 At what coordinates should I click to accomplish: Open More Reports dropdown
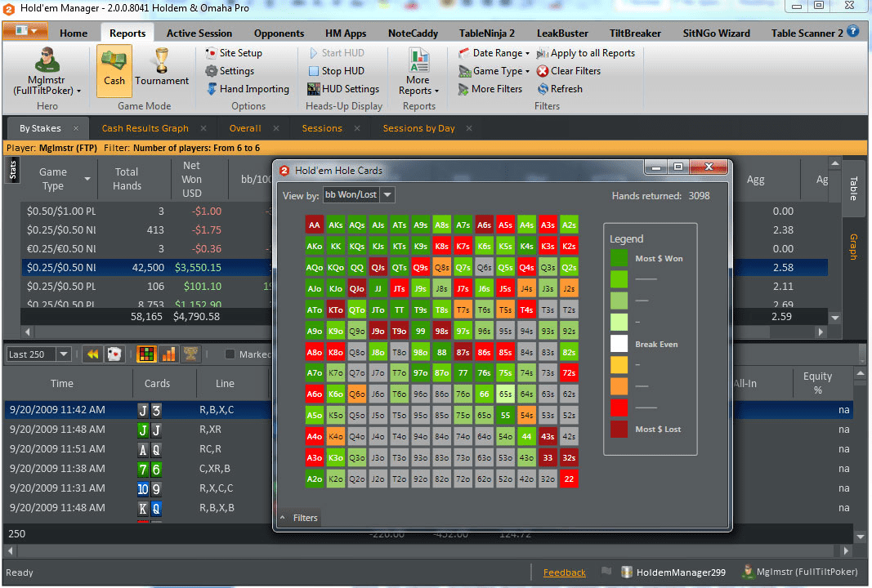(x=418, y=72)
